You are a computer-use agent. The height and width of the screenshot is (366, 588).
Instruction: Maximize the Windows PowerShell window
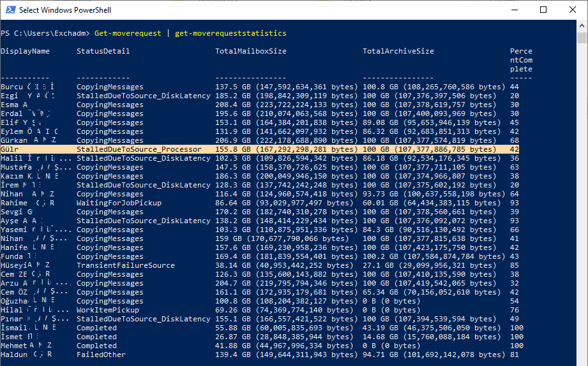[543, 10]
